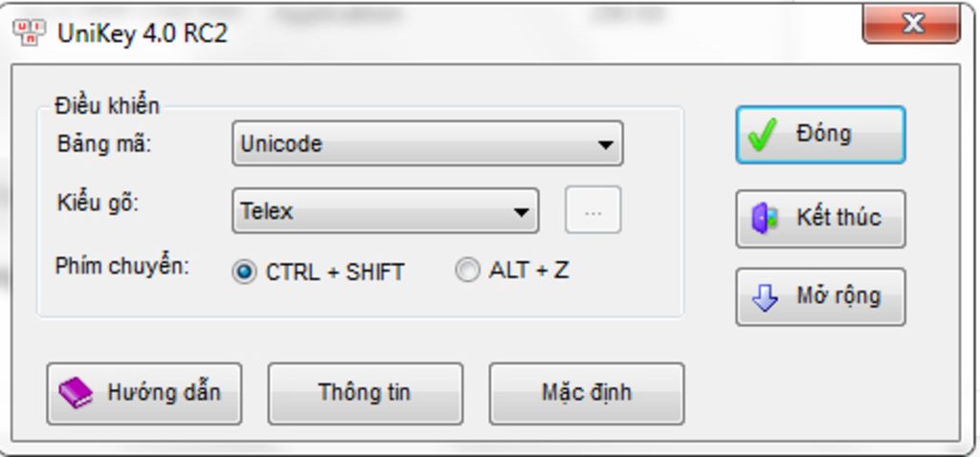Select the CTRL + SHIFT switch key option
This screenshot has height=457, width=980.
pos(245,272)
